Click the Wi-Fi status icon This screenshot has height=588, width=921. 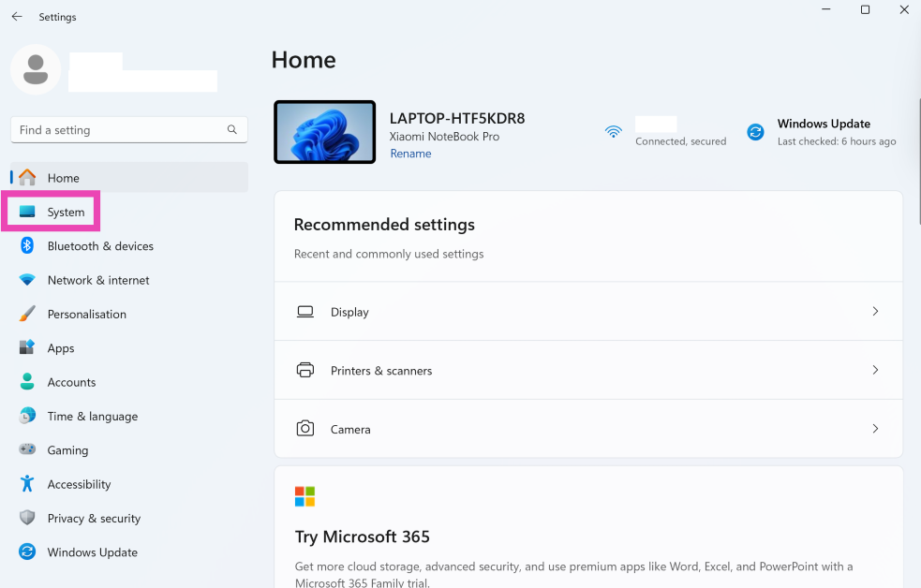pyautogui.click(x=614, y=132)
